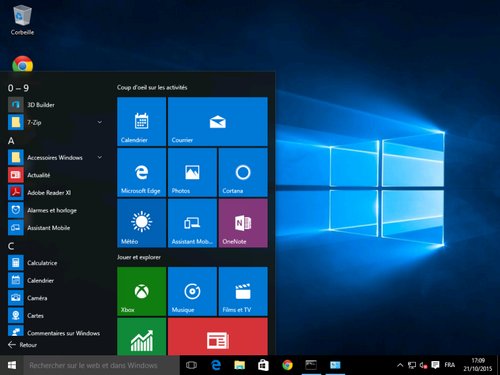The width and height of the screenshot is (500, 375).
Task: Launch Google Chrome from the desktop icon
Action: (22, 64)
